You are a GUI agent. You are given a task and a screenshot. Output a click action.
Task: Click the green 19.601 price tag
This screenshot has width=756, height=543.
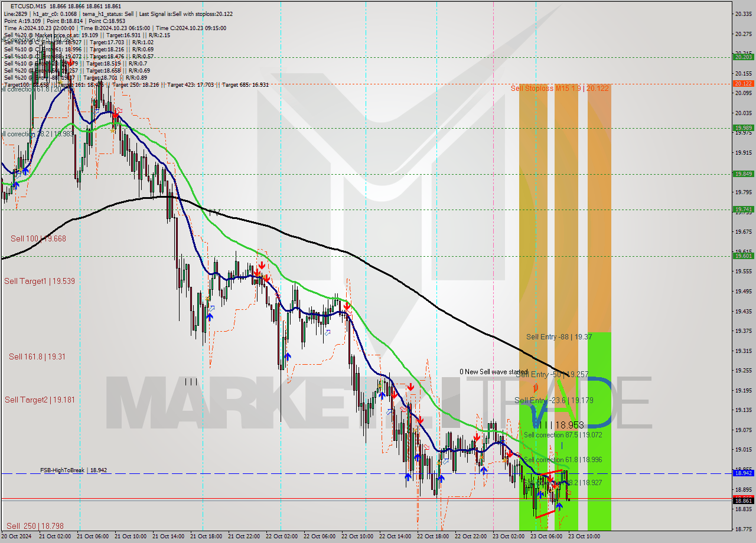[743, 256]
